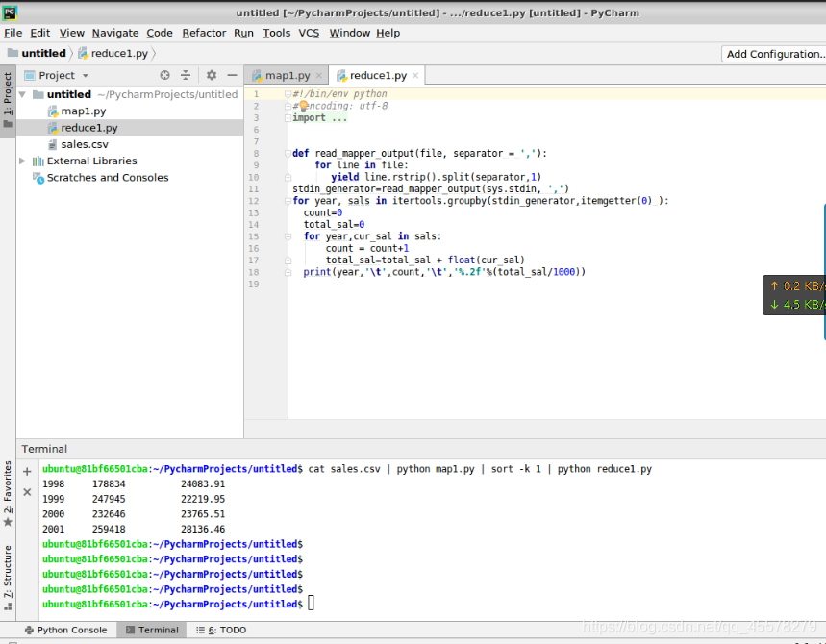The image size is (826, 644).
Task: Select sales.csv in the project tree
Action: click(x=85, y=144)
